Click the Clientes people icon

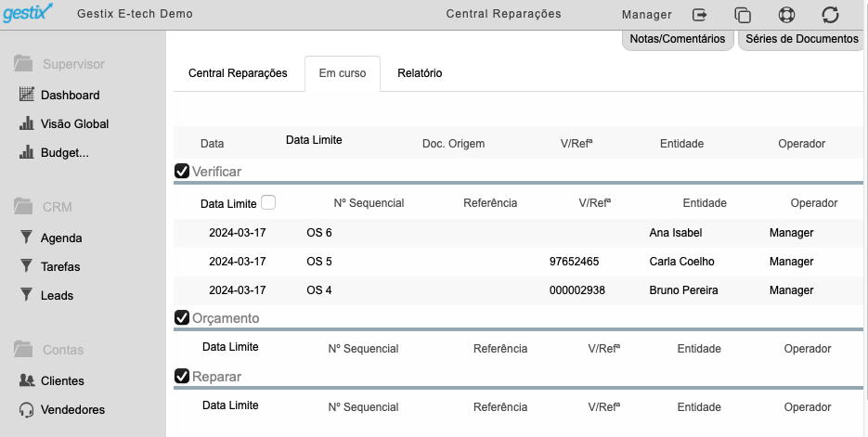coord(27,380)
